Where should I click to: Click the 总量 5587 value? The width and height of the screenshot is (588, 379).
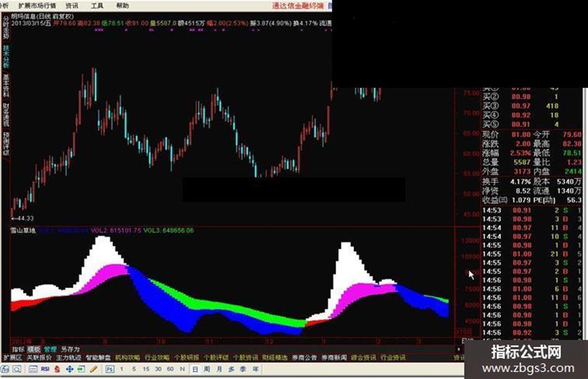[522, 162]
